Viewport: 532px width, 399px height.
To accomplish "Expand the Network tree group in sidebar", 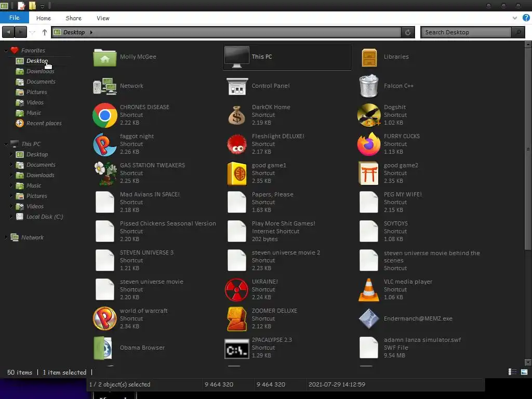I will pyautogui.click(x=6, y=238).
